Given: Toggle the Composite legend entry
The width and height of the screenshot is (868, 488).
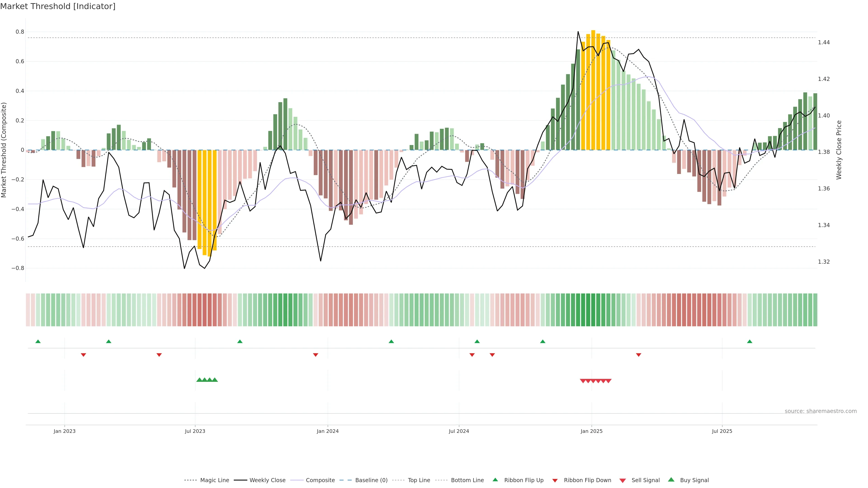Looking at the screenshot, I should tap(320, 480).
